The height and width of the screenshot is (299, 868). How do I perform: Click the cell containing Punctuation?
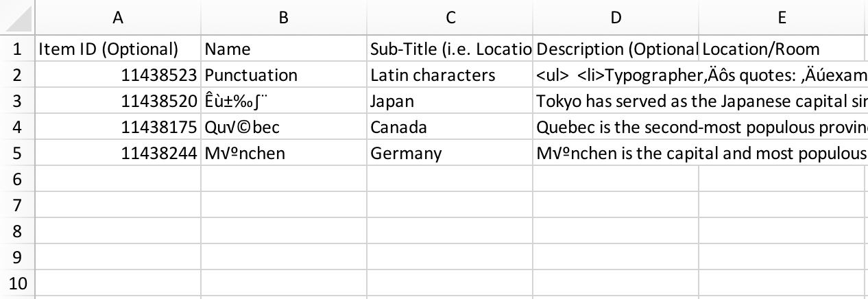[284, 75]
